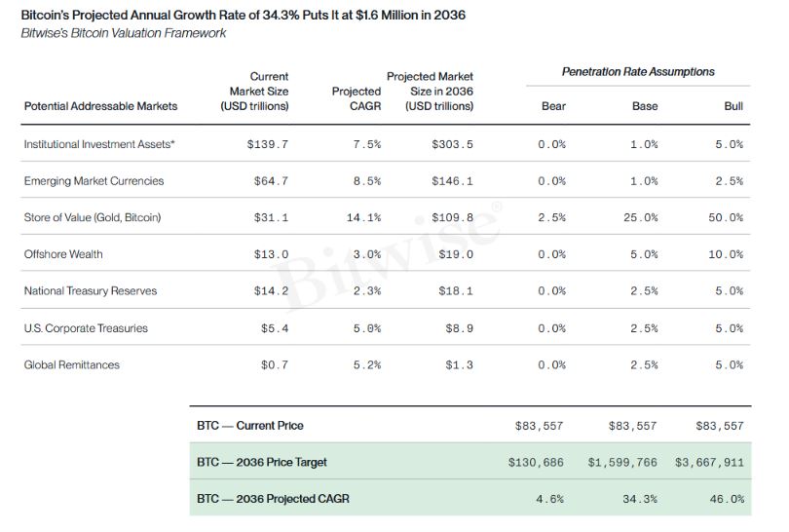
Task: Select the $1,599,766 base price target
Action: coord(622,462)
